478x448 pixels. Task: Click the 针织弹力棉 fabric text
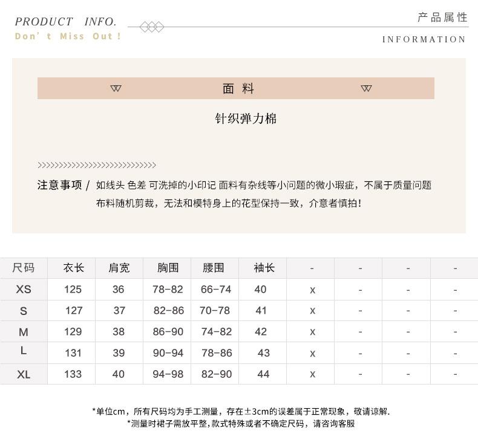click(246, 118)
